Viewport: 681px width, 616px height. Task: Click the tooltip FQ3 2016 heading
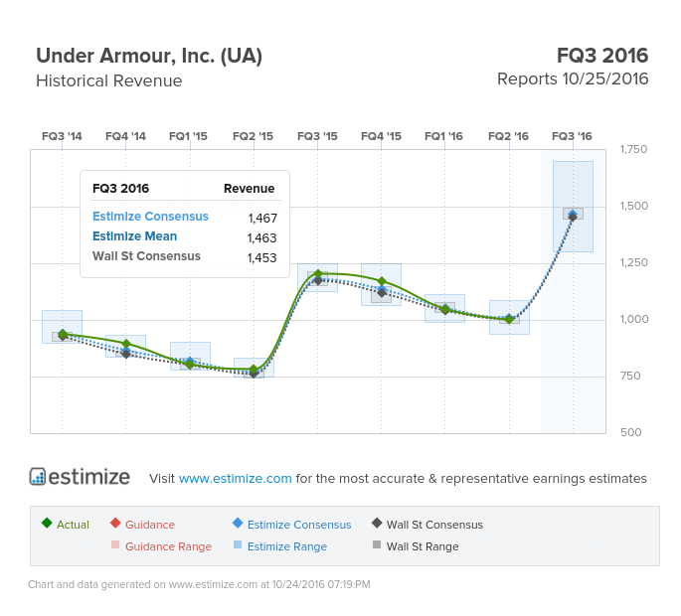(120, 189)
